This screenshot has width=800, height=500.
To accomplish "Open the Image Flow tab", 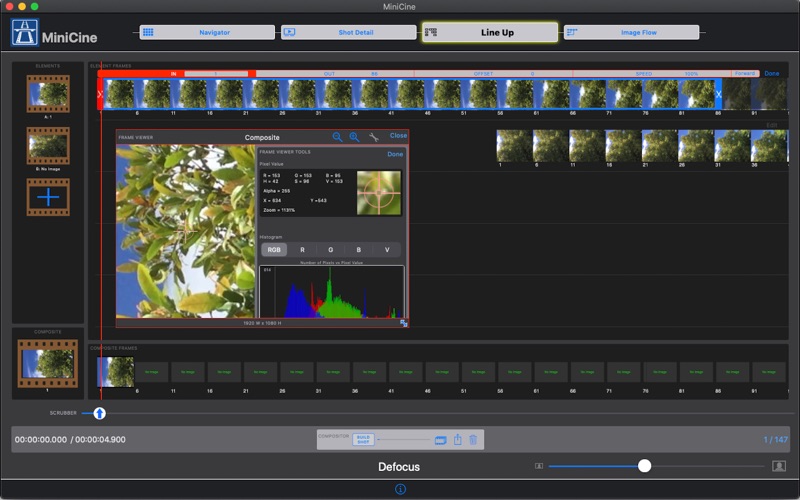I will click(x=631, y=32).
